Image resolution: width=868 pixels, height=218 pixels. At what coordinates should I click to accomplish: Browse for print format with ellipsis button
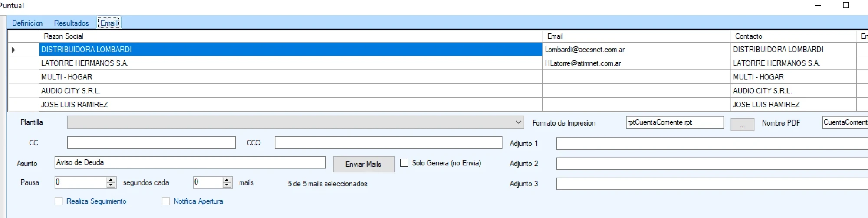(742, 125)
